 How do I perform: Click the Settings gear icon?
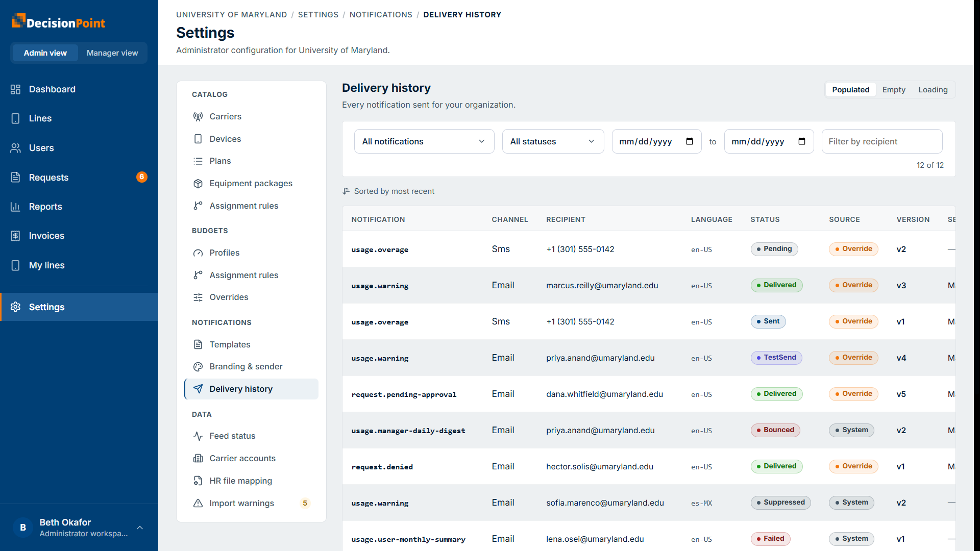point(15,307)
